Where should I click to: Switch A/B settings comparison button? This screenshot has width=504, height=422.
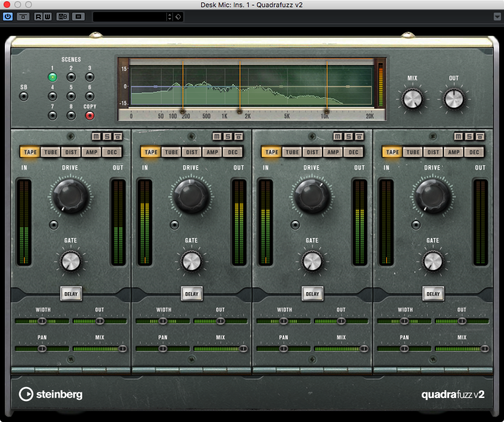tap(62, 16)
